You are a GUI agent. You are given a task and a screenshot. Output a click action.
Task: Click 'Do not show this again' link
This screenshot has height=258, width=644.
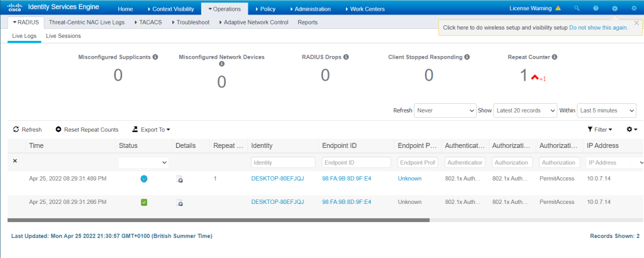[x=599, y=28]
